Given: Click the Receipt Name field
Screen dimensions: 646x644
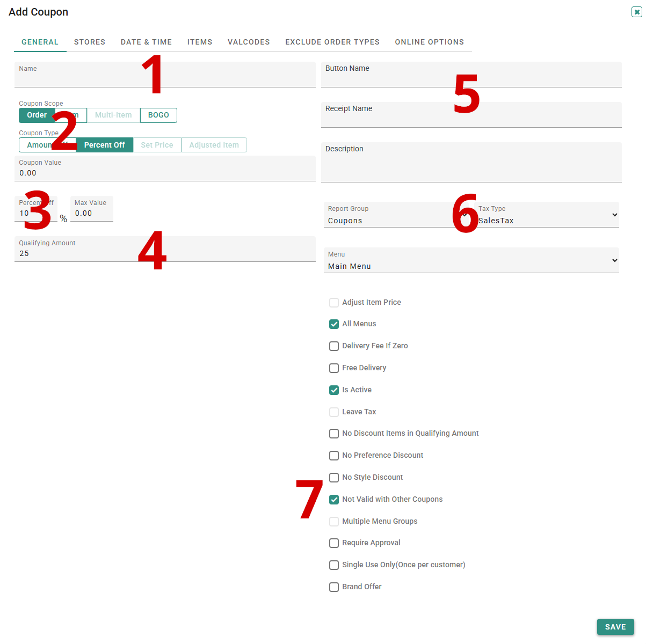Looking at the screenshot, I should pyautogui.click(x=471, y=115).
